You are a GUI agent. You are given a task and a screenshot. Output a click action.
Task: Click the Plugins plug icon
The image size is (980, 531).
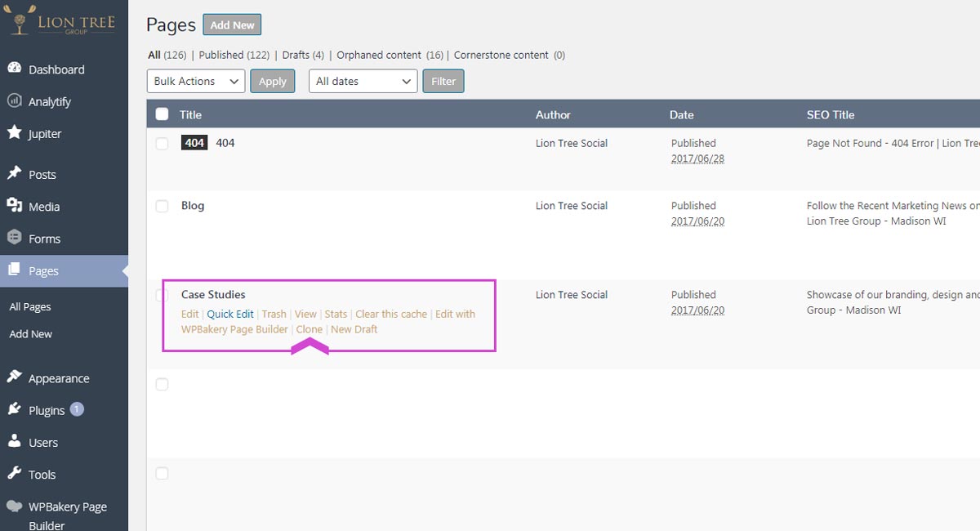coord(14,409)
